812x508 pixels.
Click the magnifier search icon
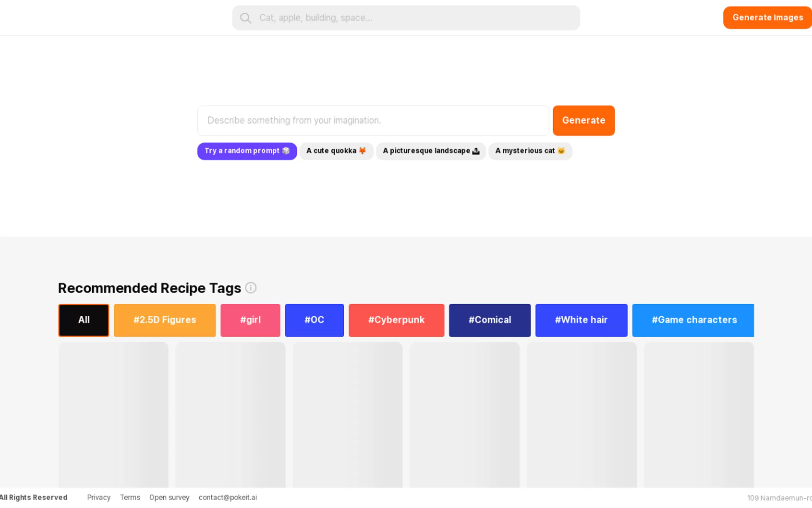coord(246,18)
